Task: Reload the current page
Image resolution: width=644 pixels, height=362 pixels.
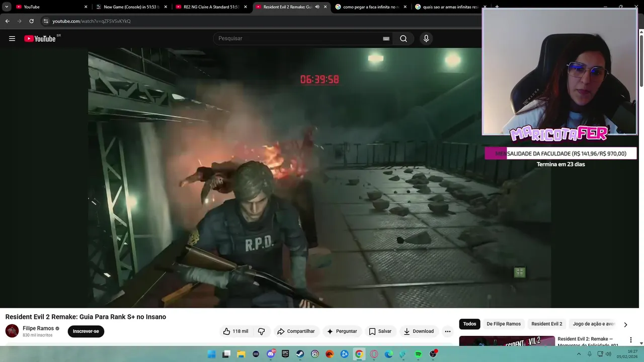Action: [31, 21]
